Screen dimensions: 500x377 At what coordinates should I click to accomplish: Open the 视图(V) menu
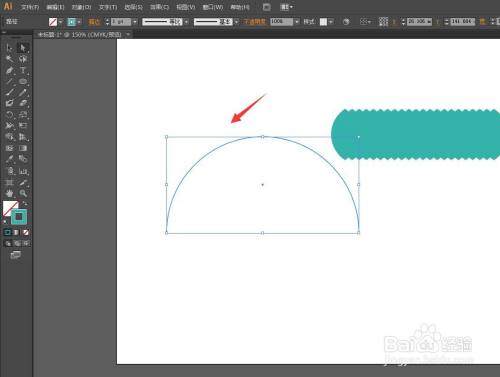(x=186, y=7)
